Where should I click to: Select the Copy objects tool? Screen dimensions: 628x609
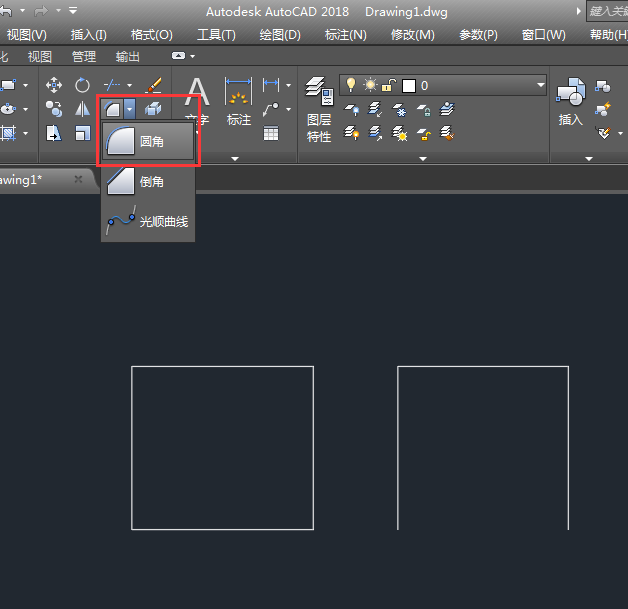tap(54, 109)
